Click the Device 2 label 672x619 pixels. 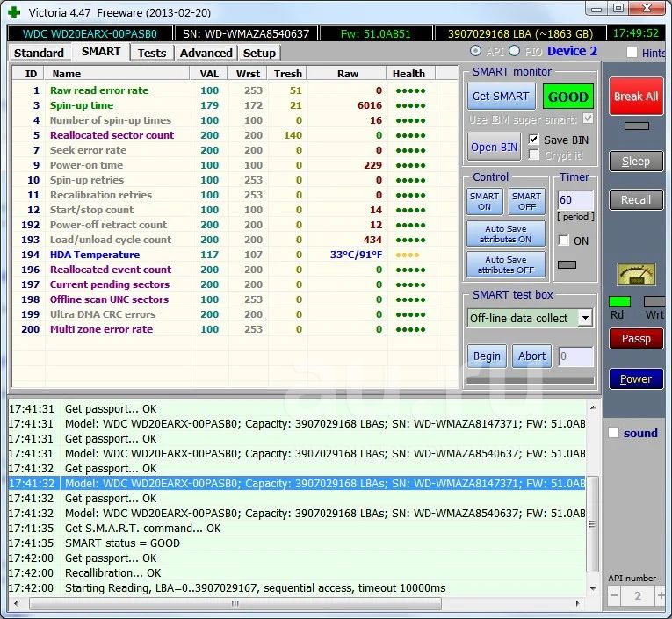click(x=572, y=51)
